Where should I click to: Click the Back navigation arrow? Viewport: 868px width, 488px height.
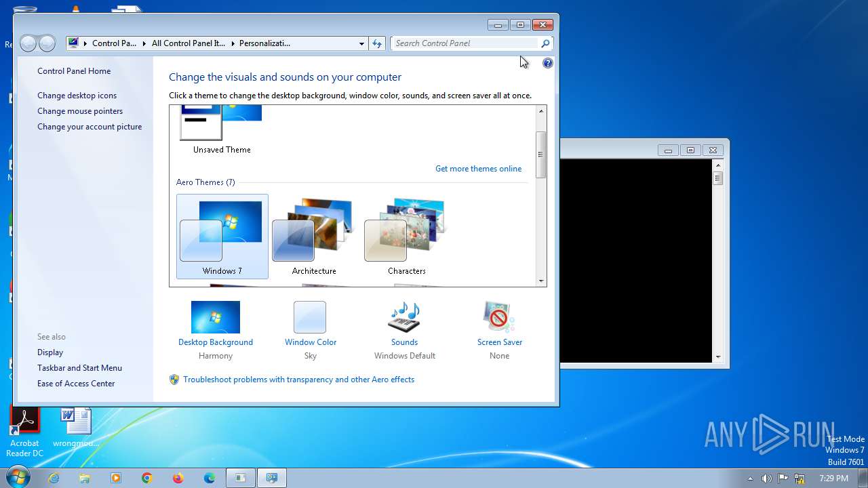point(28,43)
